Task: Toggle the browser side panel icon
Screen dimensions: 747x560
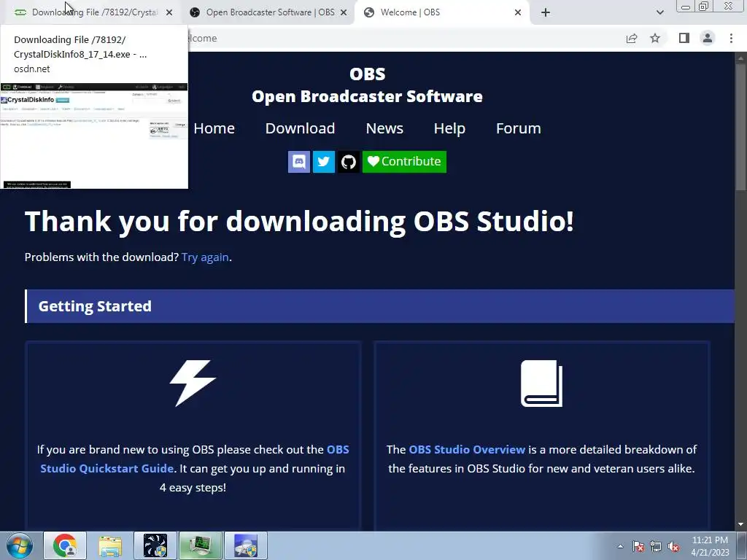Action: tap(684, 38)
